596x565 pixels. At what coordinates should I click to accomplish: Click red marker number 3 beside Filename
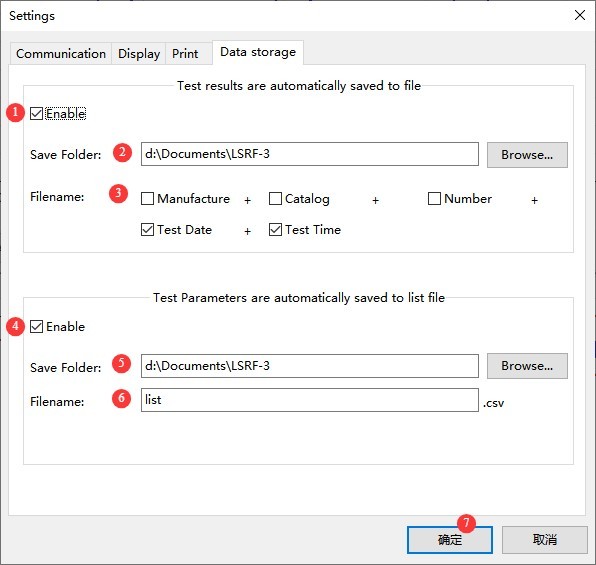click(118, 194)
